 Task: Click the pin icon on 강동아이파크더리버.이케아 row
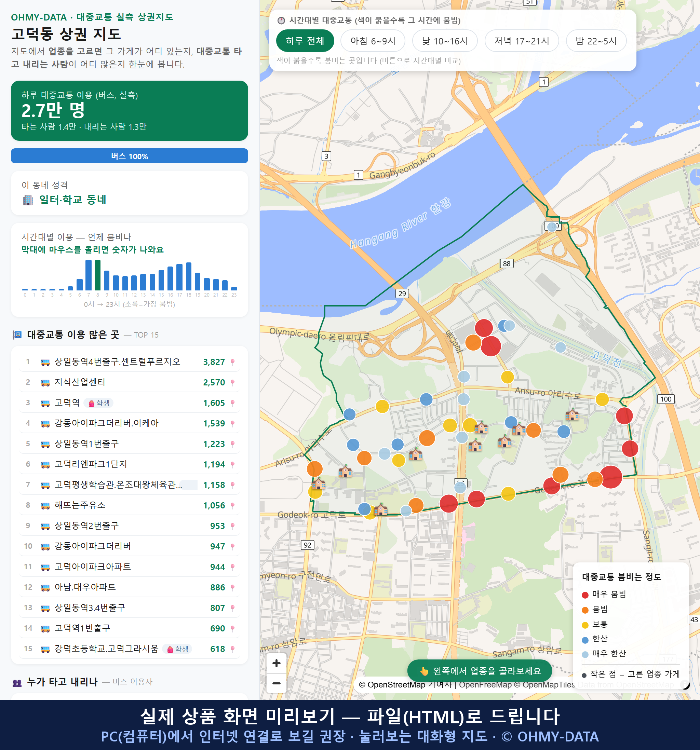tap(232, 424)
